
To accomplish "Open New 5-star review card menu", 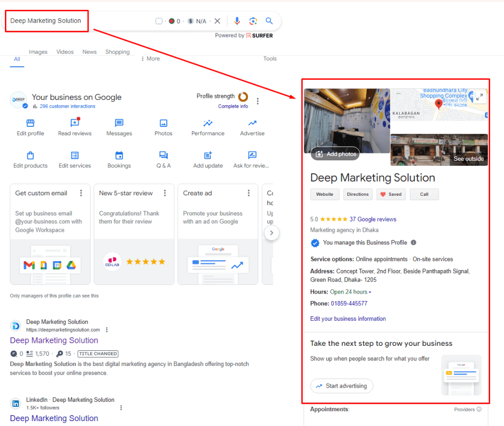I will click(165, 193).
